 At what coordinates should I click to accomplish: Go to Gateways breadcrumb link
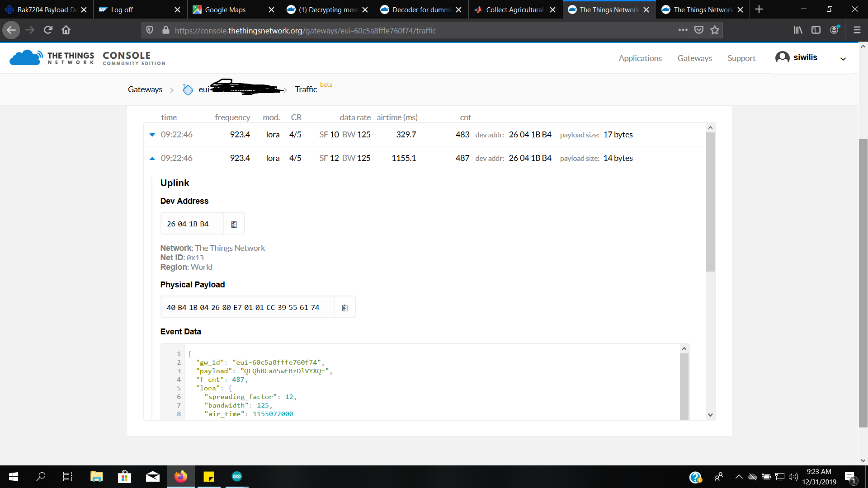click(x=145, y=89)
